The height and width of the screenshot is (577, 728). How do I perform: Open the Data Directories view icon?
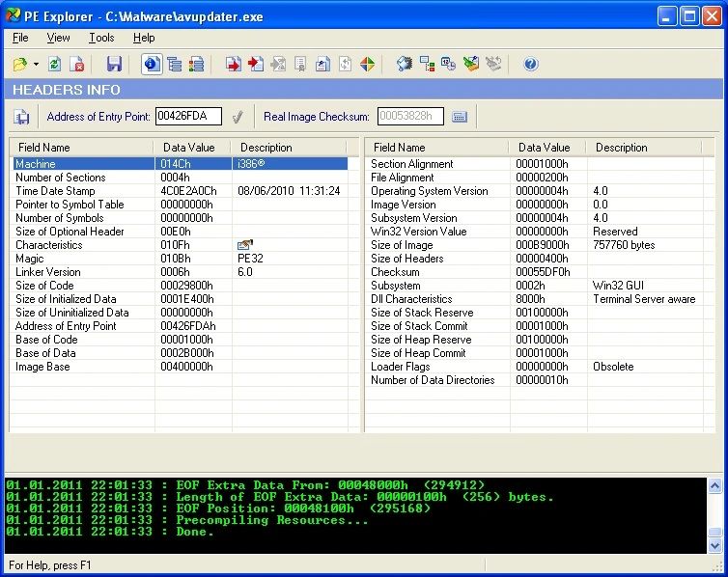175,64
